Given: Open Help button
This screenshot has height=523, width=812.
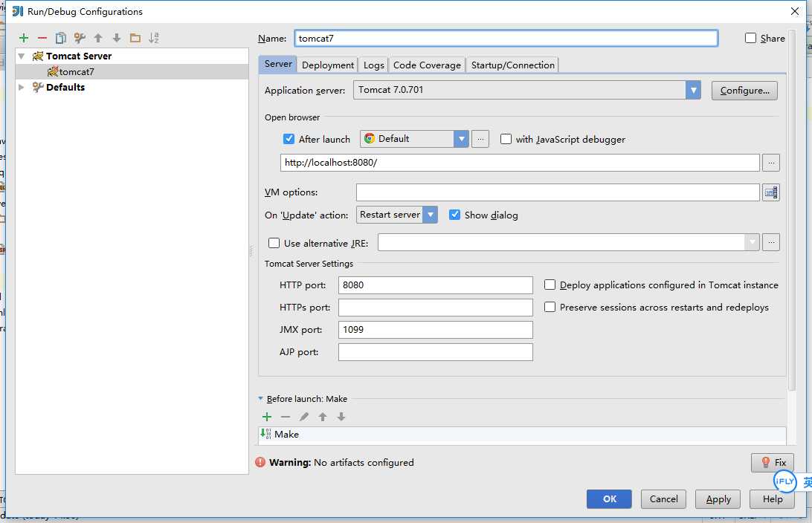Looking at the screenshot, I should point(772,498).
